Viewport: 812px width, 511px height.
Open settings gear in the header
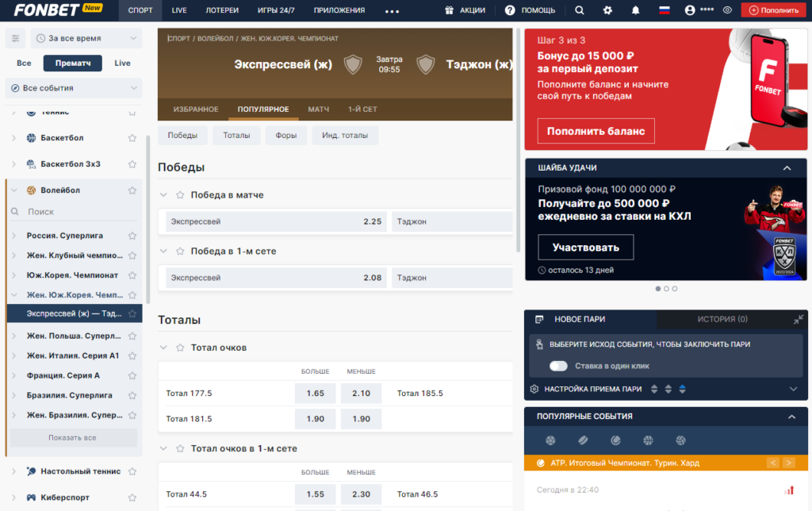point(607,10)
